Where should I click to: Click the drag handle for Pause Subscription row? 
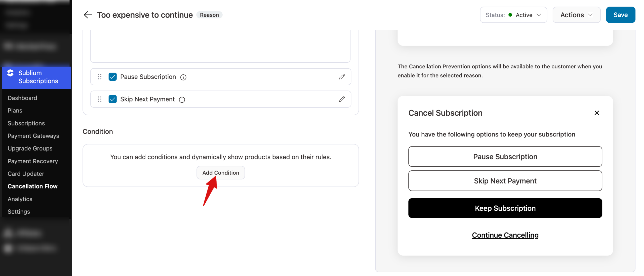[100, 77]
